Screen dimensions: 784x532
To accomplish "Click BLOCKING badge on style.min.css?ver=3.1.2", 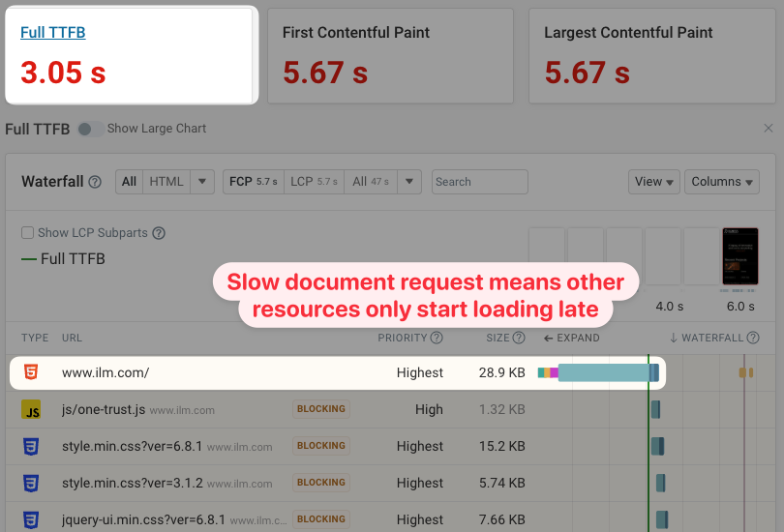I will pyautogui.click(x=321, y=483).
